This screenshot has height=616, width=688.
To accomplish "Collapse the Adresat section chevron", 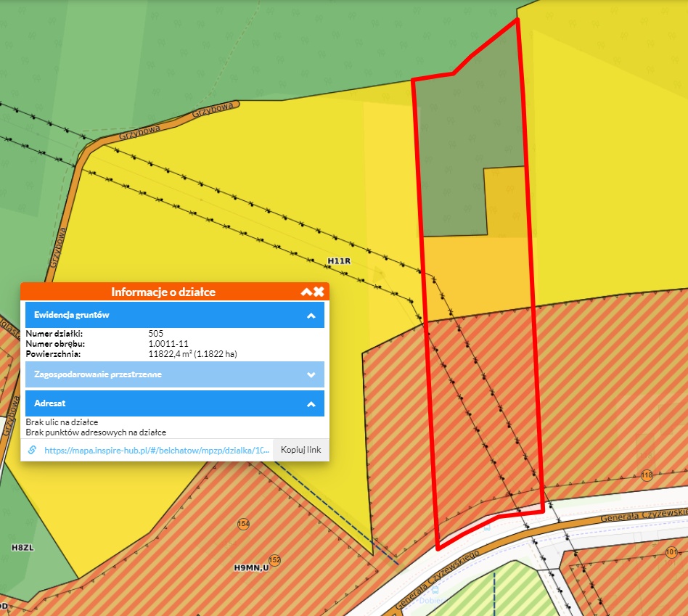I will 311,403.
